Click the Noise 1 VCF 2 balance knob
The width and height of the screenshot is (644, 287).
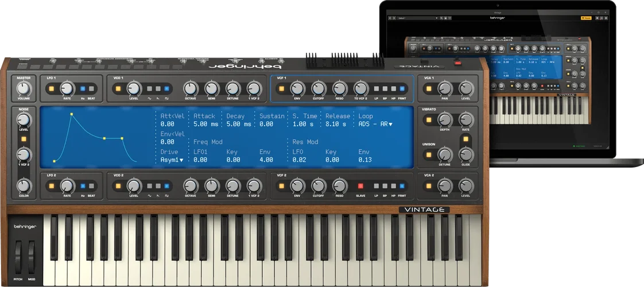24,155
